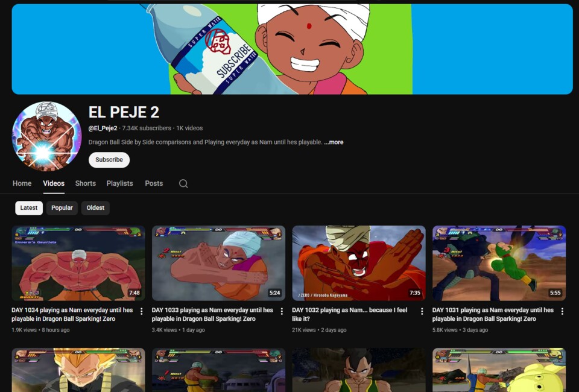The height and width of the screenshot is (392, 579).
Task: Open three-dot menu for DAY 1032 video
Action: pos(422,311)
